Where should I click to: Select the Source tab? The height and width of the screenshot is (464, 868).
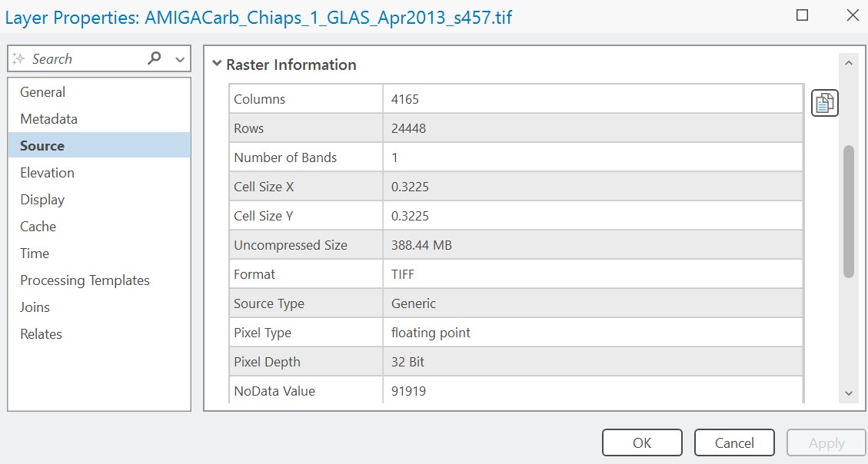42,146
